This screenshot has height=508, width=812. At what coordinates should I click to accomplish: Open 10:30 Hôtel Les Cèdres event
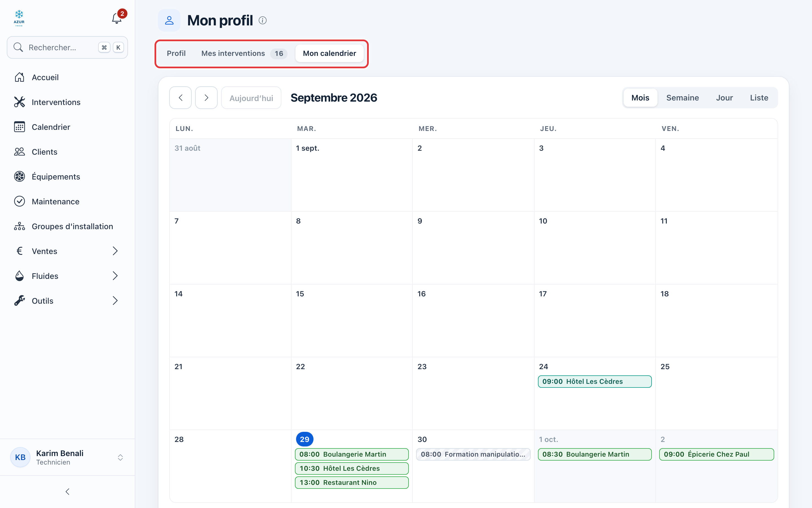(352, 468)
